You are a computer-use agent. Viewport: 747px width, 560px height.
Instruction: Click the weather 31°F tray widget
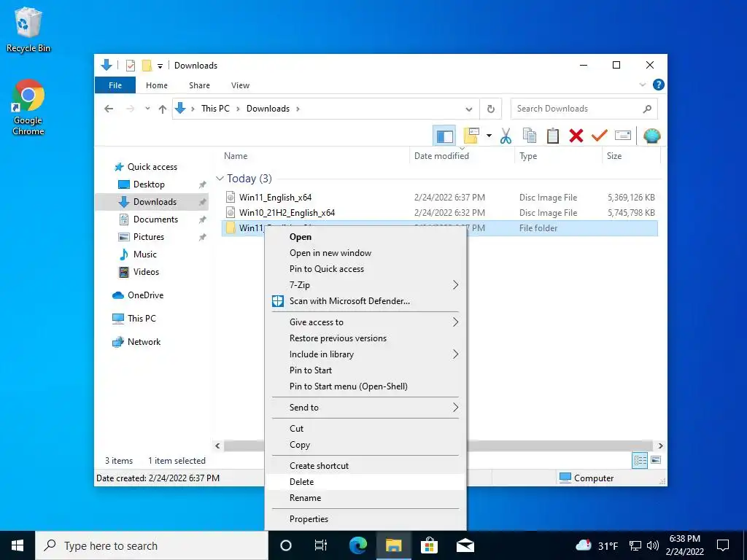597,545
